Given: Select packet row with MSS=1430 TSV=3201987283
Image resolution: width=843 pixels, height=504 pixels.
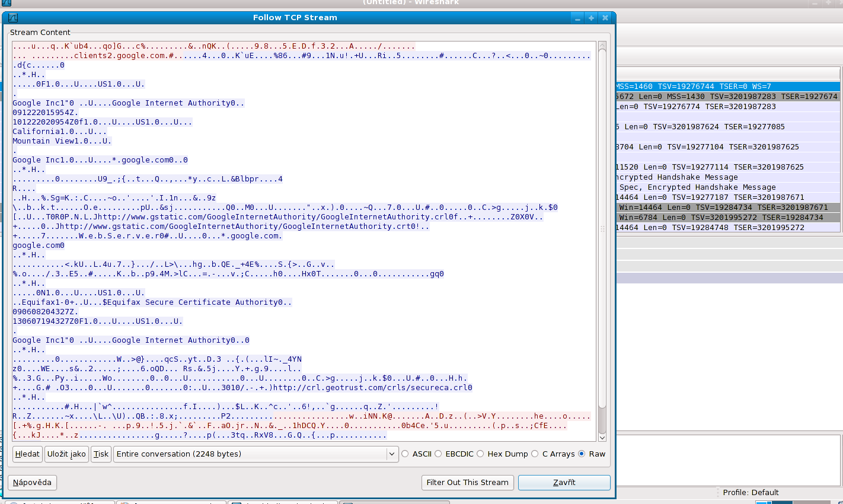Looking at the screenshot, I should point(728,97).
